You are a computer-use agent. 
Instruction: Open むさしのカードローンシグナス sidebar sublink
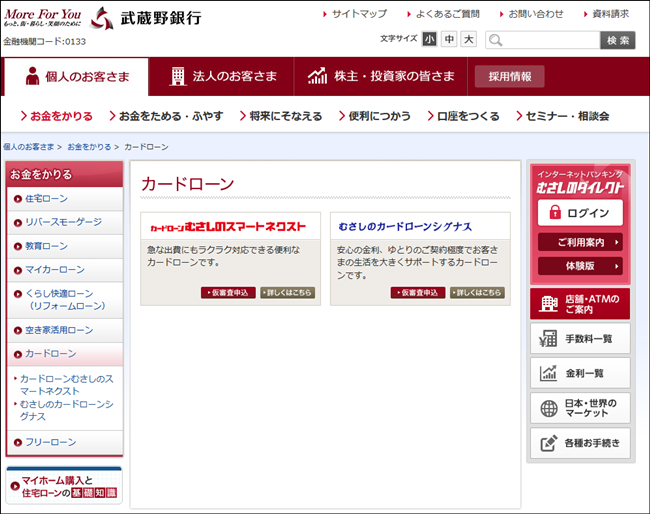tap(66, 410)
